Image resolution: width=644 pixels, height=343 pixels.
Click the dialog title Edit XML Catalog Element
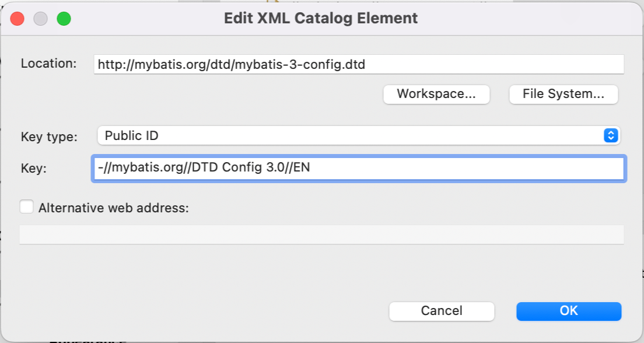tap(321, 18)
